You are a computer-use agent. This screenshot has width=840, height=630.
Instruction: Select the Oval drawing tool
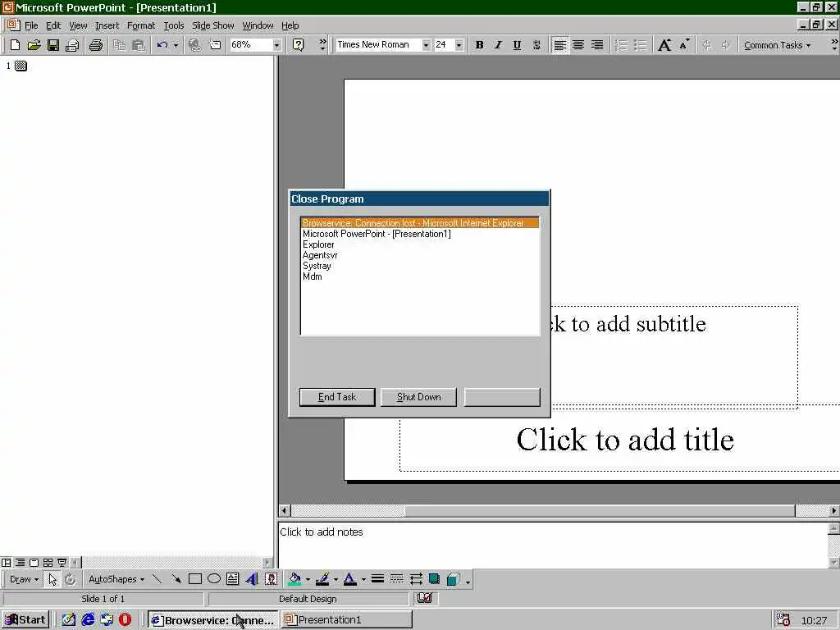pyautogui.click(x=214, y=579)
